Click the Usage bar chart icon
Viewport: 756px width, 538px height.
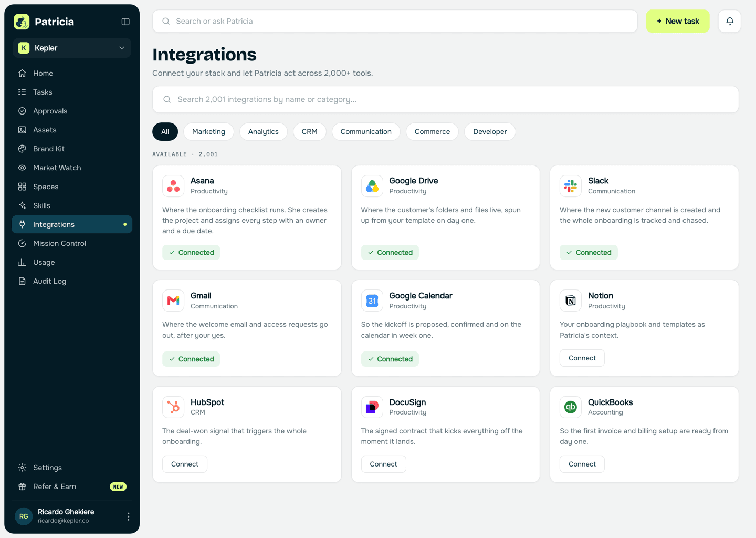pos(22,262)
